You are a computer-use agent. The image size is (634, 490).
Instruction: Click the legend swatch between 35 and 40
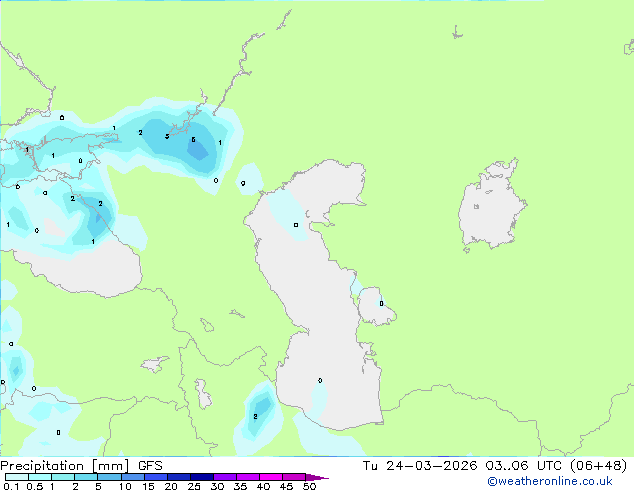(x=248, y=477)
